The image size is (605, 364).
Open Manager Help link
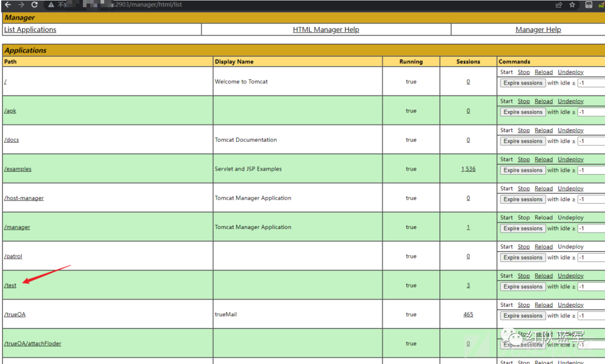[x=538, y=30]
